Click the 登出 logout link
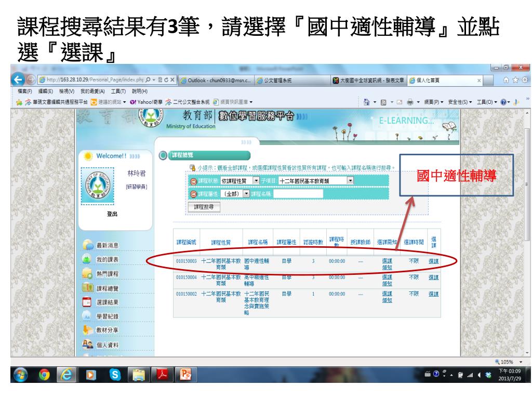This screenshot has height=399, width=532. pos(112,214)
